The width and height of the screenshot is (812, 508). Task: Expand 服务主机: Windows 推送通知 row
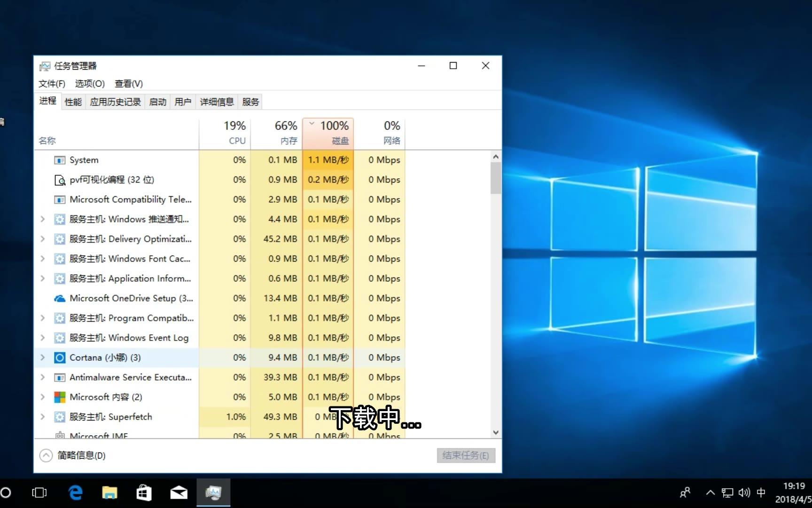pyautogui.click(x=43, y=220)
